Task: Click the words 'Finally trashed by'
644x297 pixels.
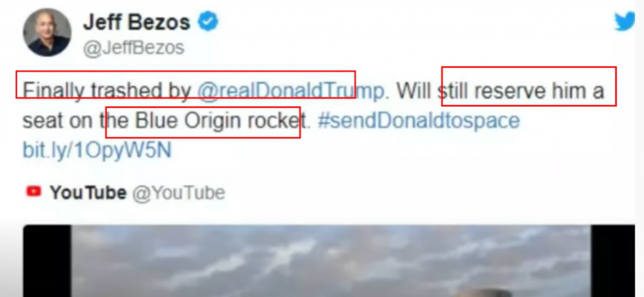Action: (107, 91)
